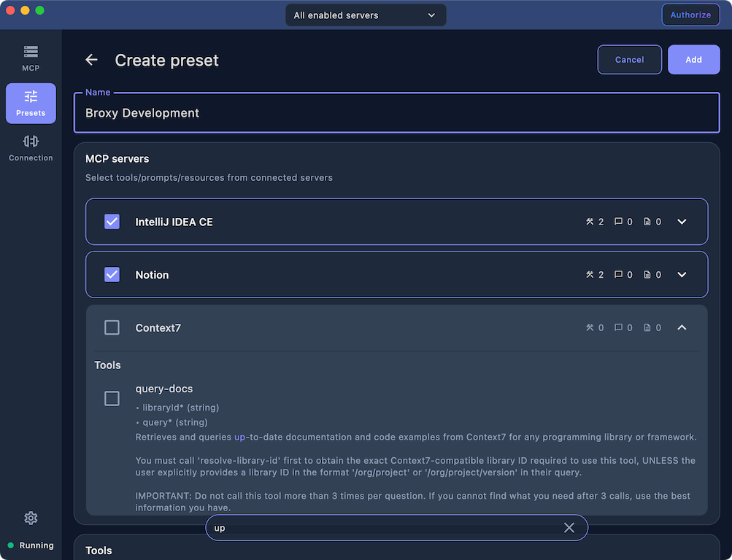This screenshot has width=732, height=560.
Task: Collapse the Context7 tools list
Action: pos(681,327)
